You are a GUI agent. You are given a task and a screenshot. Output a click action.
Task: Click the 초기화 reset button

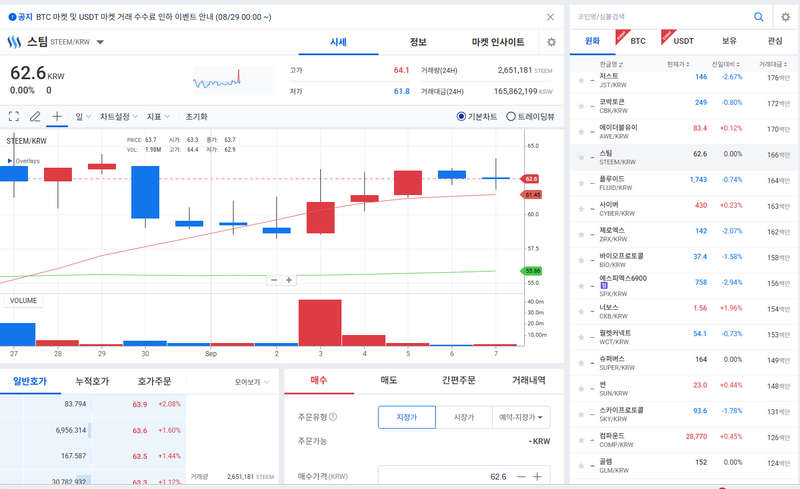196,116
